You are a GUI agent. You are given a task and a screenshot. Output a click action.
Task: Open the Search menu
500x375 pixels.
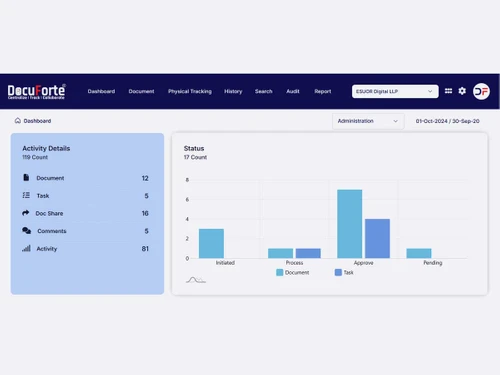pos(264,91)
